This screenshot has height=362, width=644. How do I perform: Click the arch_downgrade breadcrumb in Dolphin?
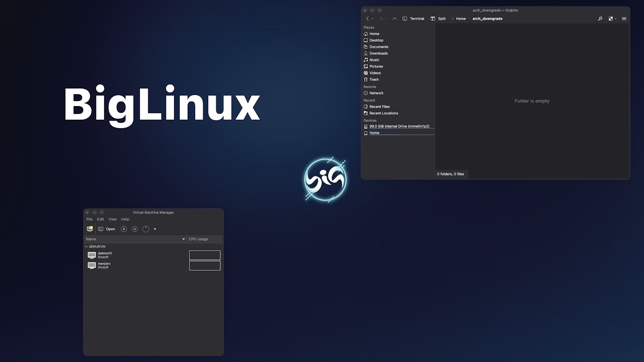488,19
